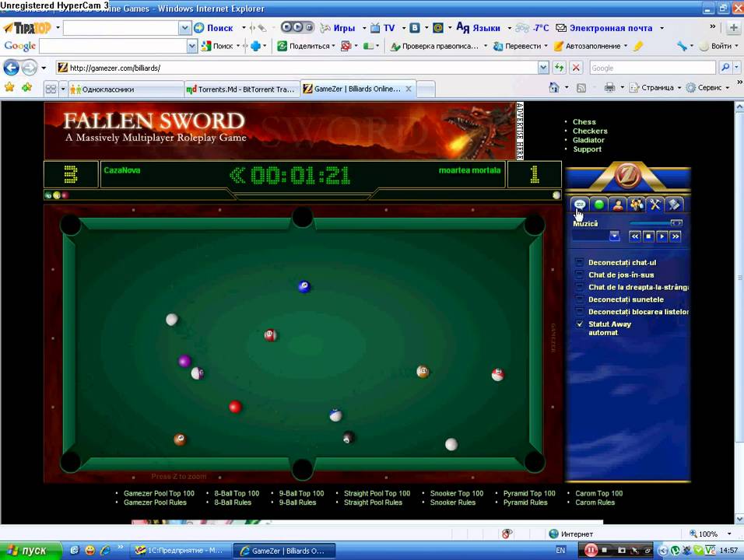Click the search magnifier button

(x=725, y=68)
